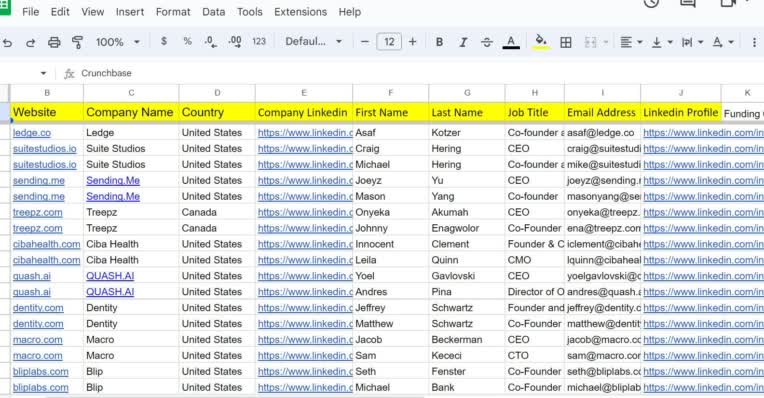Select the Website header cell
Image resolution: width=764 pixels, height=398 pixels.
(x=47, y=112)
